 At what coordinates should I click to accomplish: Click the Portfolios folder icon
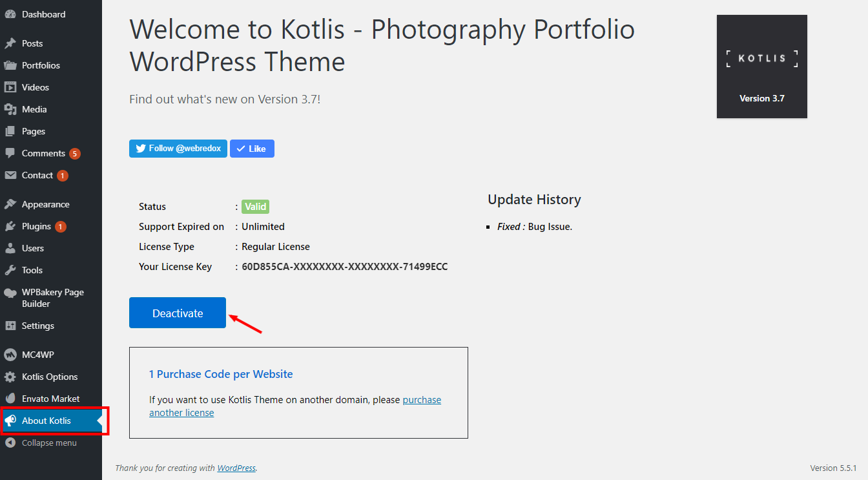(10, 65)
